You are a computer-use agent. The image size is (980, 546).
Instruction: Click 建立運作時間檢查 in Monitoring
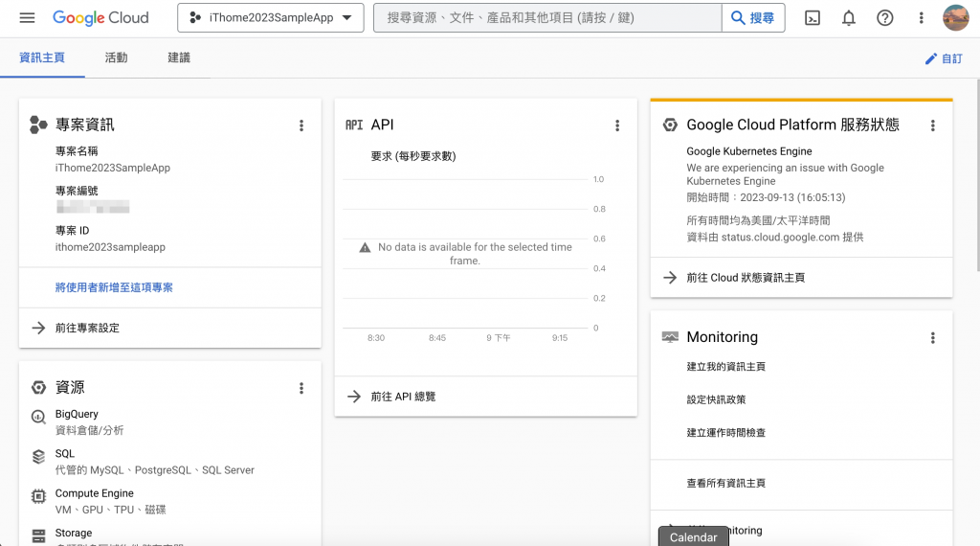tap(725, 433)
